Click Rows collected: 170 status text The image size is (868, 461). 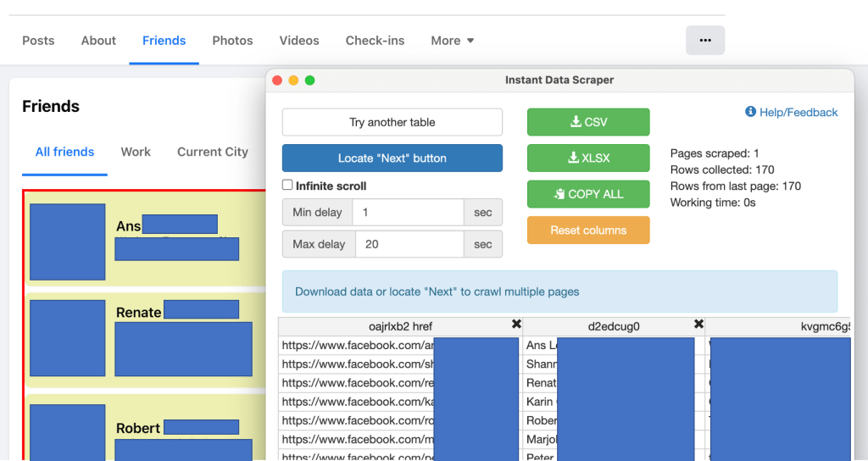coord(722,169)
